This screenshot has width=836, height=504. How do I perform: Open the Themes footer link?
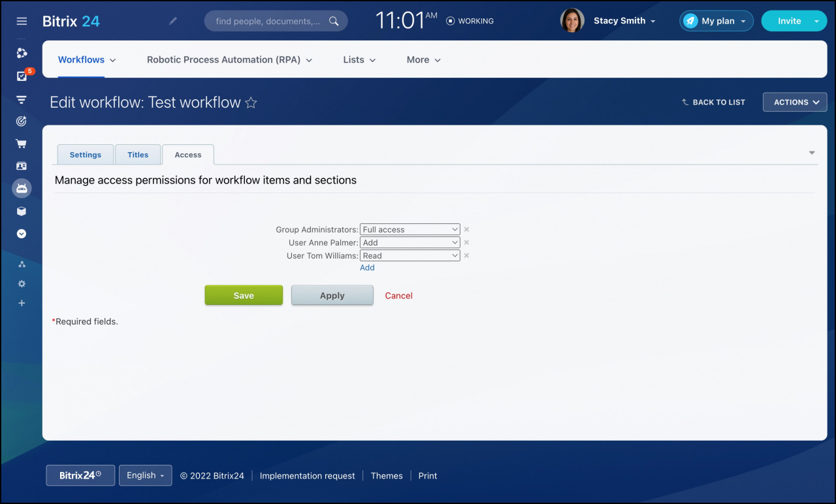[x=387, y=476]
